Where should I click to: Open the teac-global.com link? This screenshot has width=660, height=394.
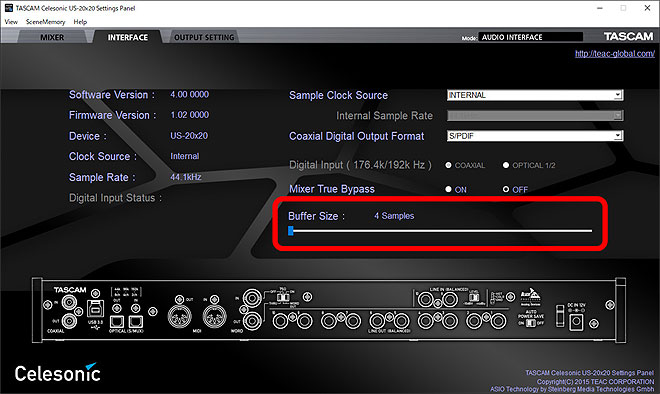coord(615,53)
